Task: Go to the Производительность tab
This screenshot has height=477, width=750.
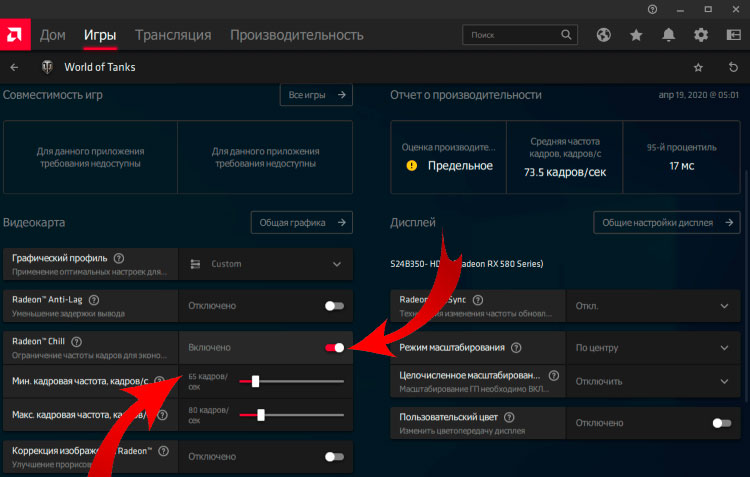Action: 296,35
